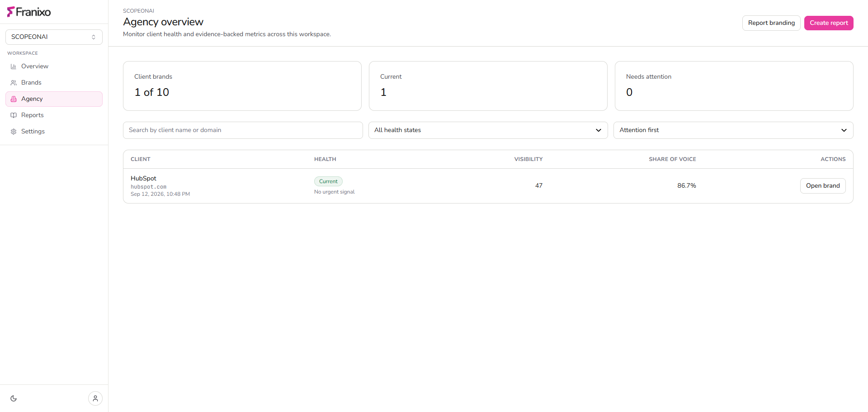Click the Report branding button
This screenshot has width=868, height=412.
(771, 23)
